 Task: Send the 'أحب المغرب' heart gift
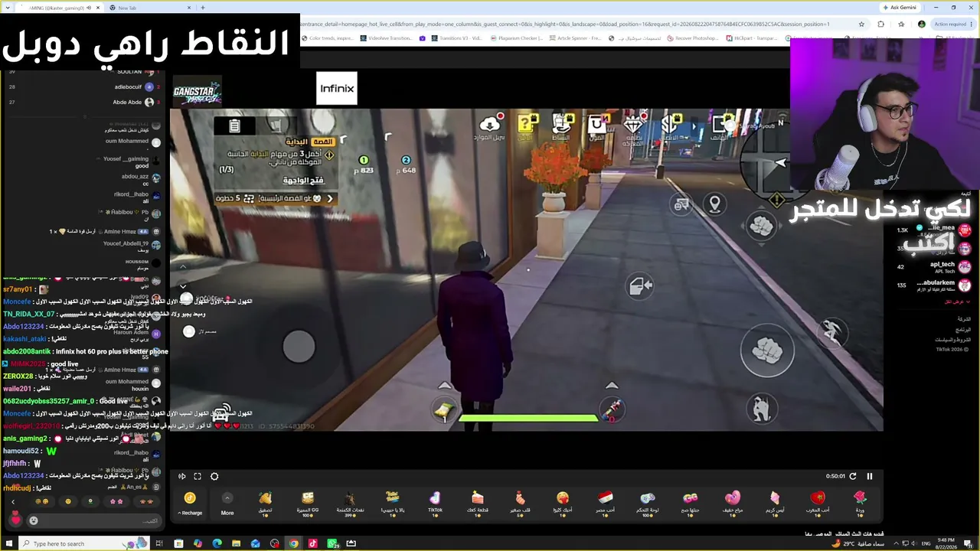click(818, 503)
